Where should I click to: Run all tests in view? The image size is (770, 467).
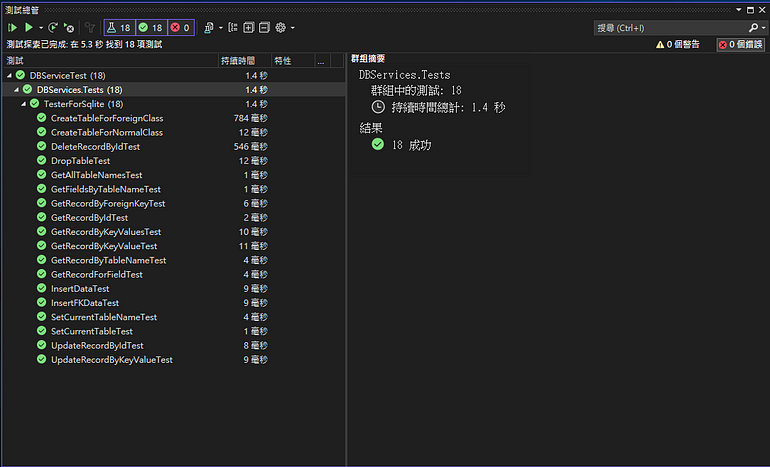(12, 28)
